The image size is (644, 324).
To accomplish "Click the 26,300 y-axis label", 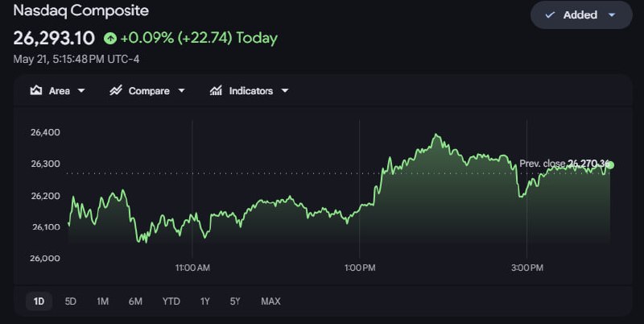I will click(45, 164).
